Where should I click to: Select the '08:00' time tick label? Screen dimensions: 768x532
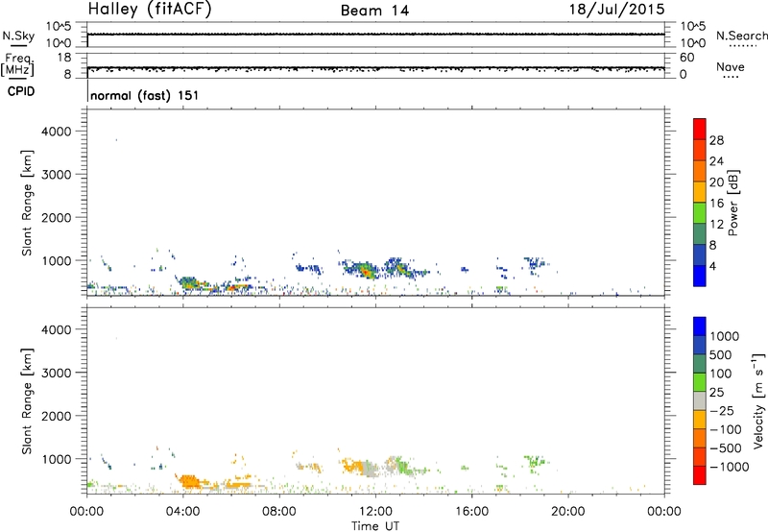(279, 512)
